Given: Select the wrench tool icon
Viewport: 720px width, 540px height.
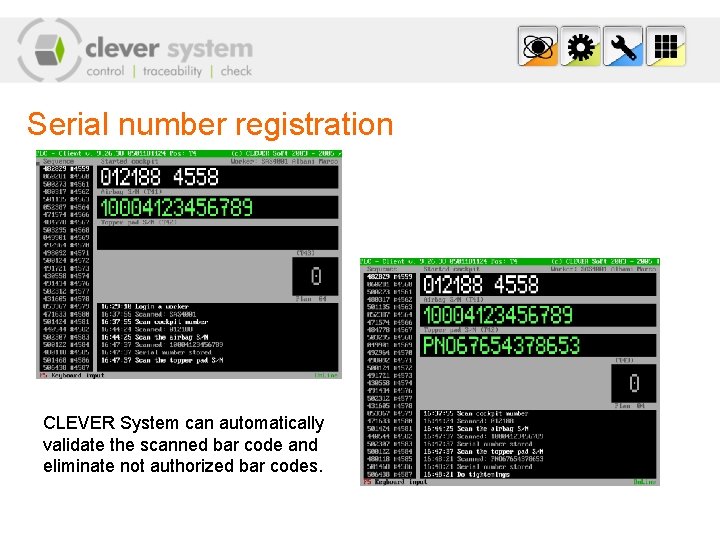Looking at the screenshot, I should pos(623,46).
